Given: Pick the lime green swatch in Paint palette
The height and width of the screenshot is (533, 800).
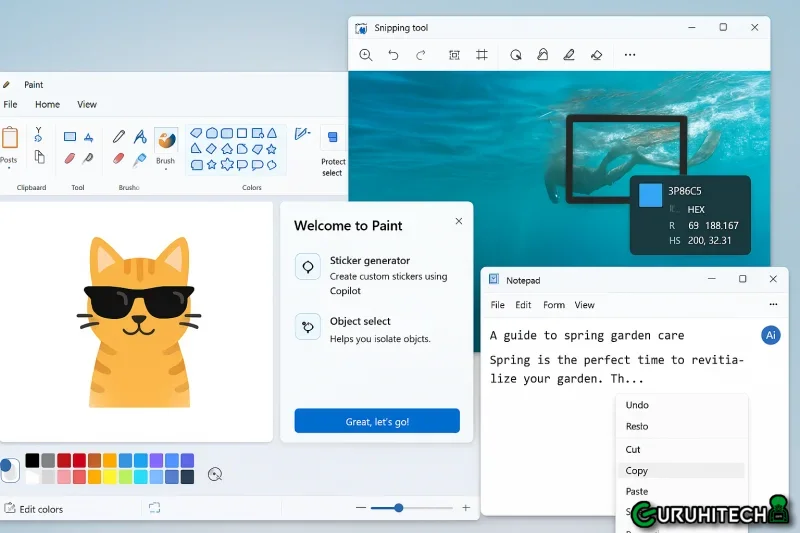Looking at the screenshot, I should pyautogui.click(x=126, y=477).
